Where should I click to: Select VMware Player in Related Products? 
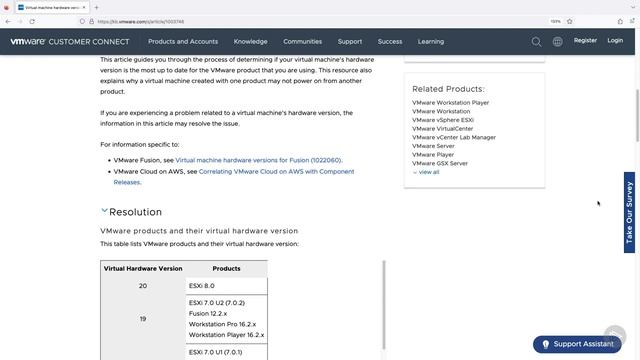(433, 155)
